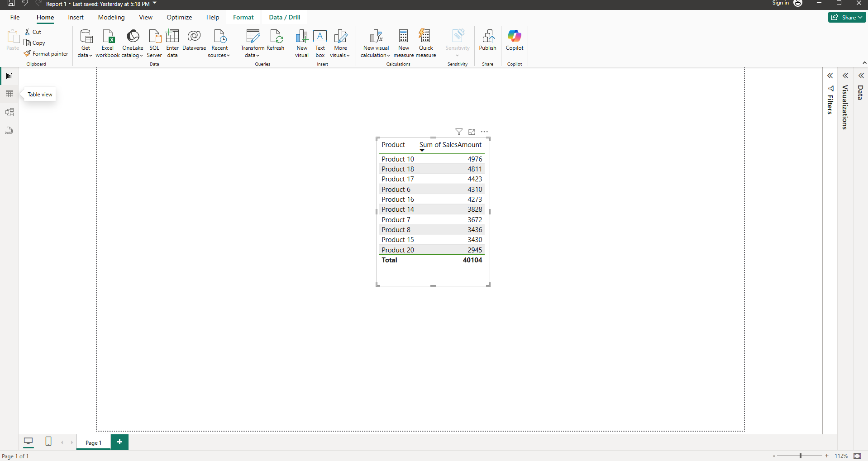The width and height of the screenshot is (868, 461).
Task: Publish the report
Action: [x=488, y=41]
